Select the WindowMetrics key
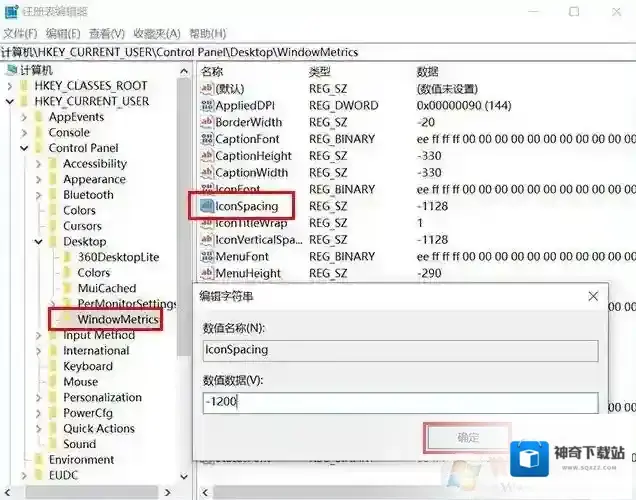This screenshot has height=500, width=636. tap(118, 319)
